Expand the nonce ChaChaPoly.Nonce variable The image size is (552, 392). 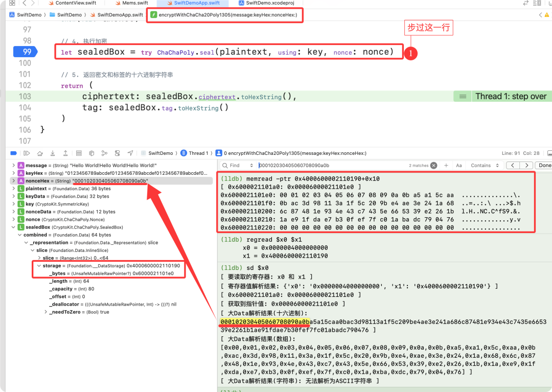tap(13, 220)
